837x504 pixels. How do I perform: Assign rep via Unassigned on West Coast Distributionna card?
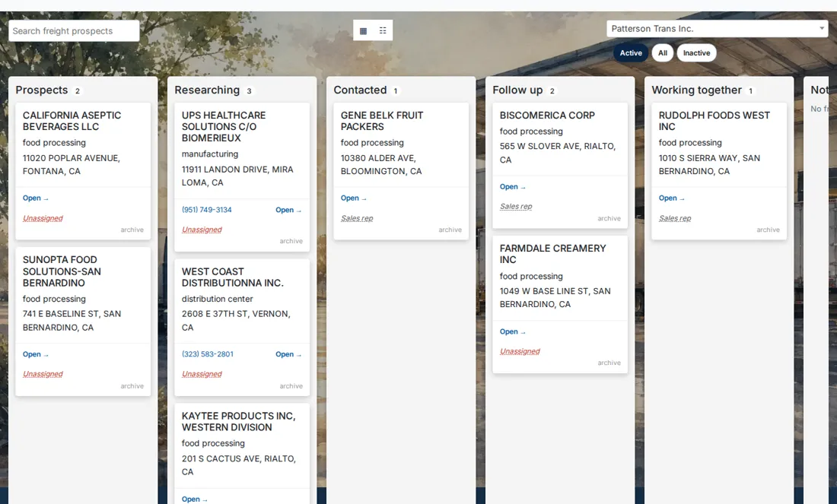[x=202, y=374]
